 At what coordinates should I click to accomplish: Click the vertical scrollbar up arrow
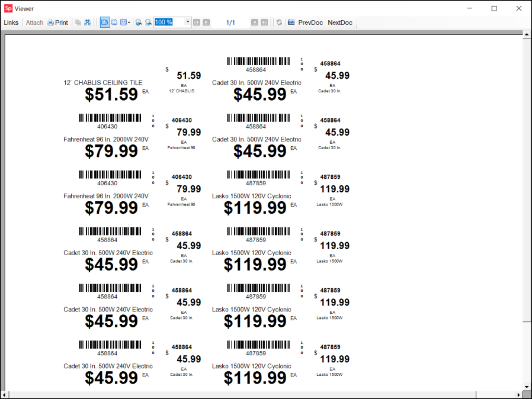(527, 34)
